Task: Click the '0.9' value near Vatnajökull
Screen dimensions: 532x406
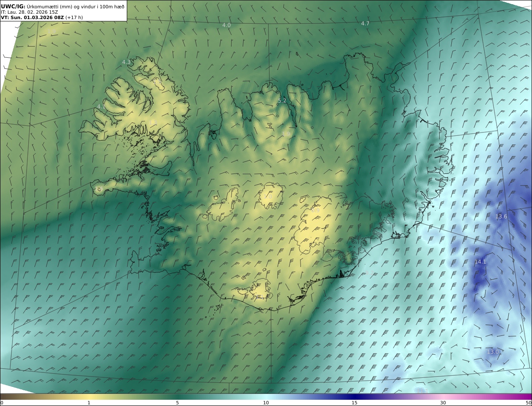Action: pyautogui.click(x=315, y=210)
